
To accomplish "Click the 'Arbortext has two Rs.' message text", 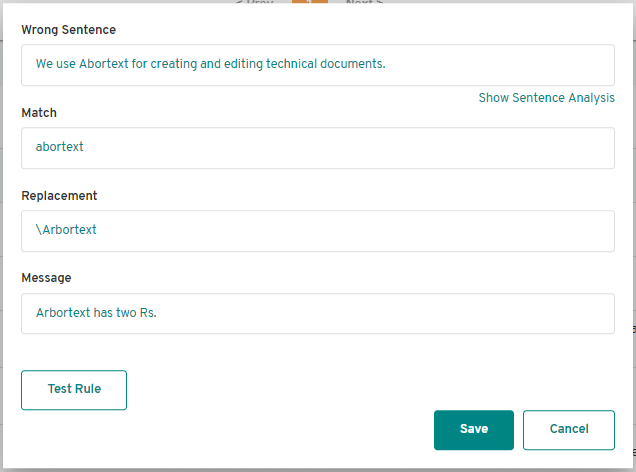I will pyautogui.click(x=96, y=313).
